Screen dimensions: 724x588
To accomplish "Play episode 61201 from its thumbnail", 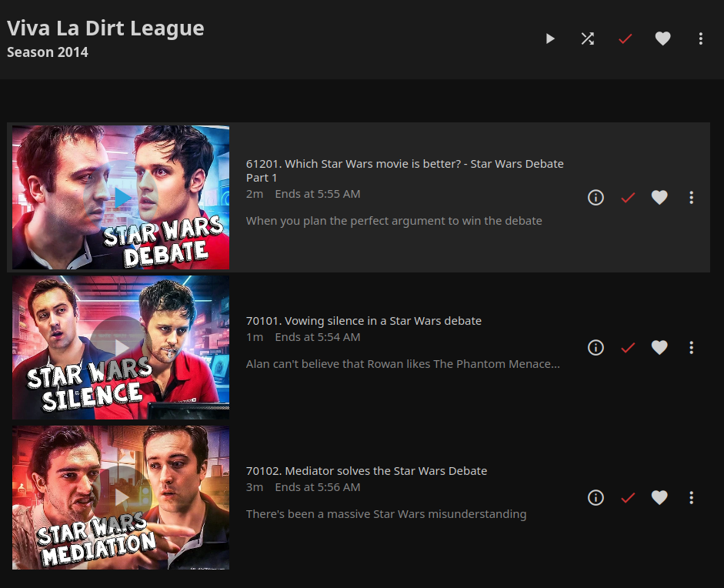I will point(121,197).
